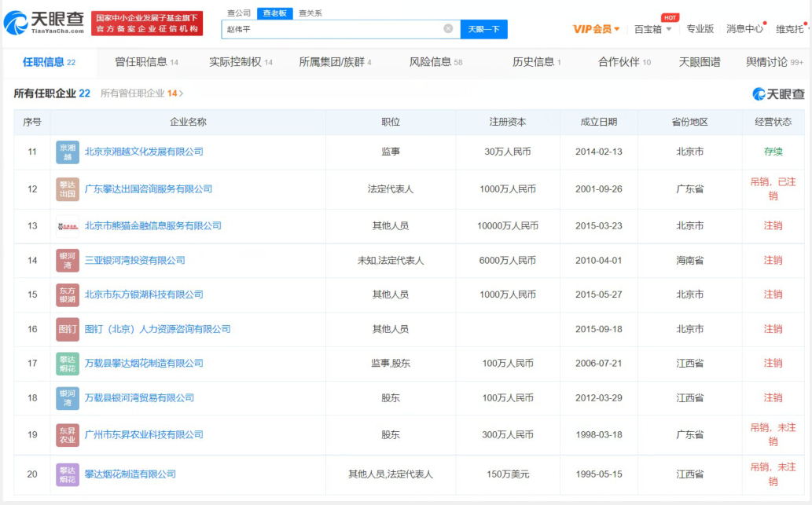The image size is (812, 505).
Task: Open 北京市熊猫金融信息服务有限公司 link
Action: [153, 225]
